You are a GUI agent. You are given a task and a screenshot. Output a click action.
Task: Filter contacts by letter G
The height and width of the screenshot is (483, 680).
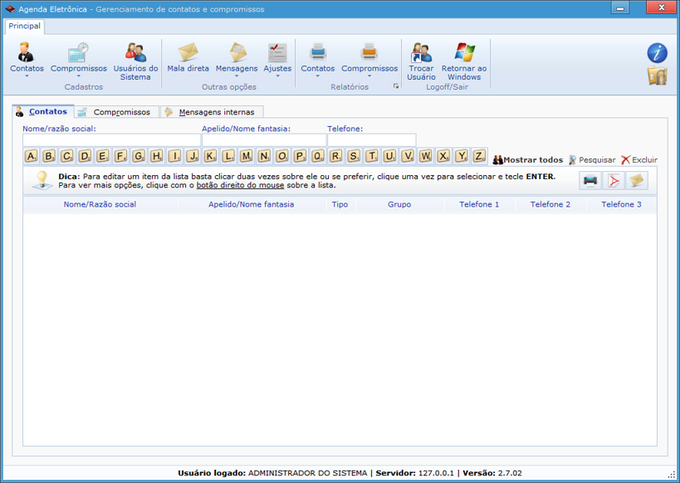point(139,156)
